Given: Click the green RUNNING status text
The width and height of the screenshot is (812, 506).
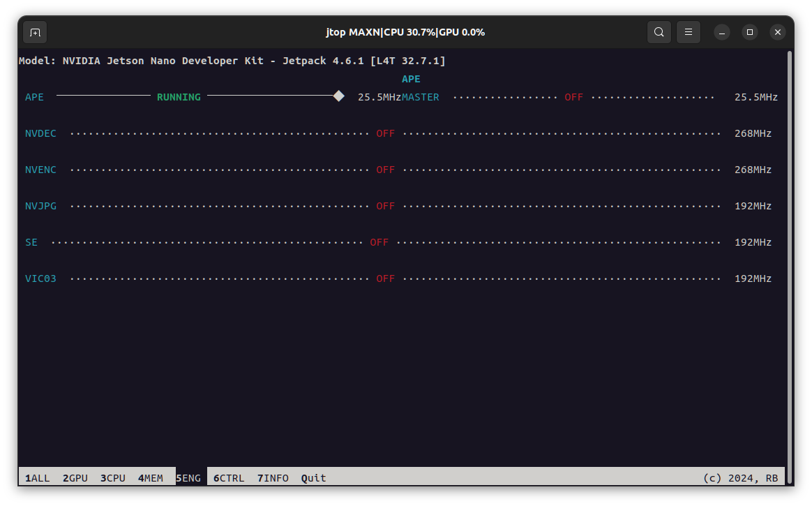Looking at the screenshot, I should (x=179, y=98).
